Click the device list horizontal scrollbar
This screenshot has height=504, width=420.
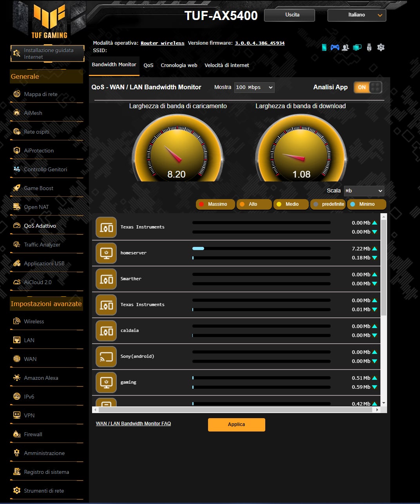[235, 410]
